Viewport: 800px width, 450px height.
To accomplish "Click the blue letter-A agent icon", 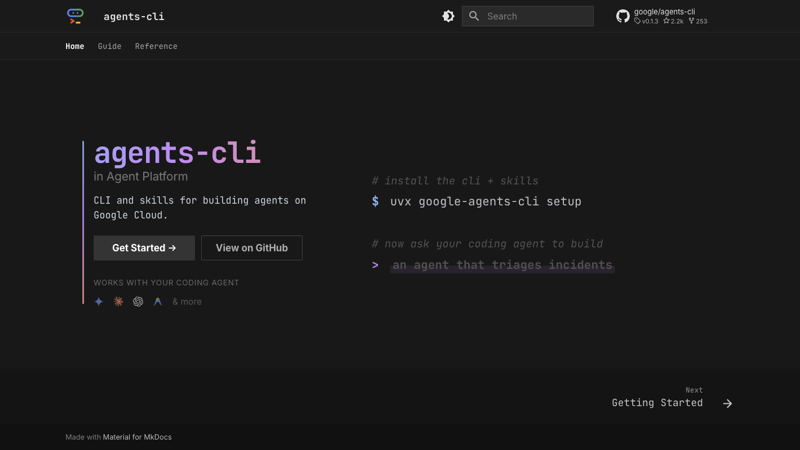I will coord(158,302).
